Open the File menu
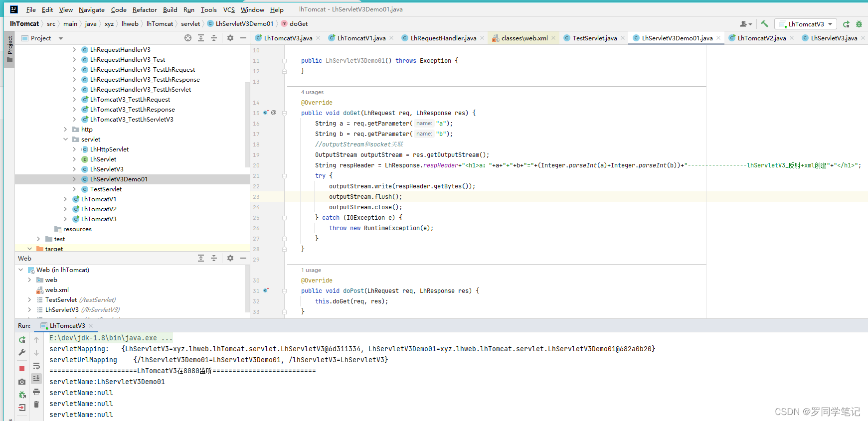Viewport: 868px width, 421px height. pyautogui.click(x=31, y=9)
